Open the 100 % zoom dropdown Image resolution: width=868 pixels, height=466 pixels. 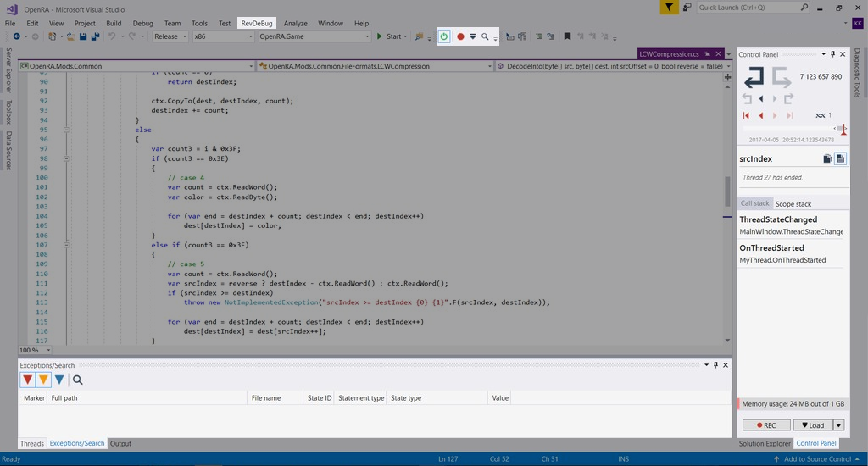(34, 350)
